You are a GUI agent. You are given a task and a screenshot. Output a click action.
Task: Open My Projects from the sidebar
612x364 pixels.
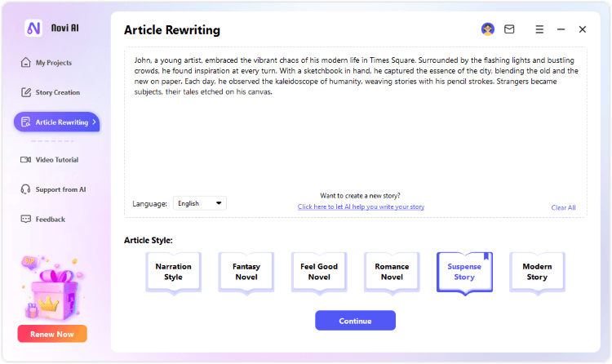[46, 63]
